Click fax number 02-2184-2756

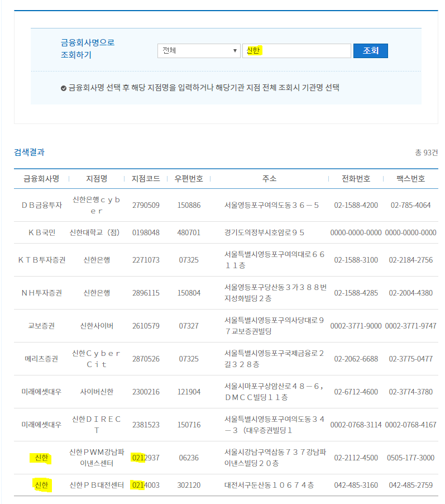click(410, 260)
